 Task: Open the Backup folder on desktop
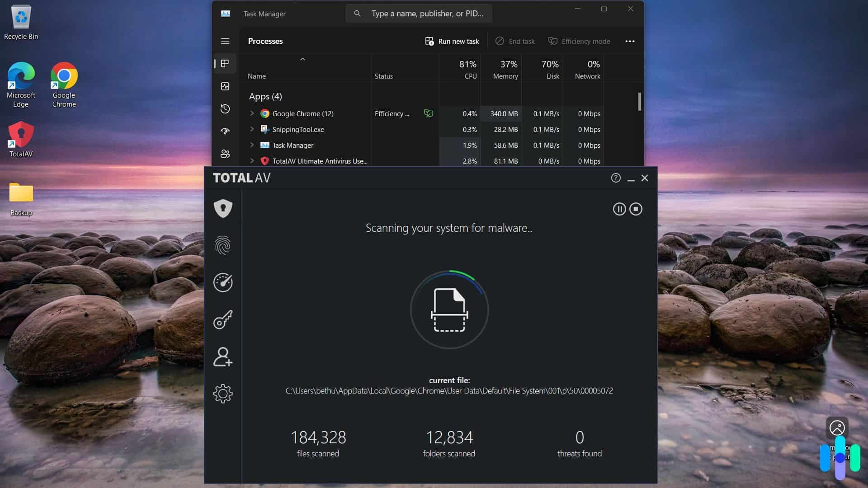pos(21,199)
